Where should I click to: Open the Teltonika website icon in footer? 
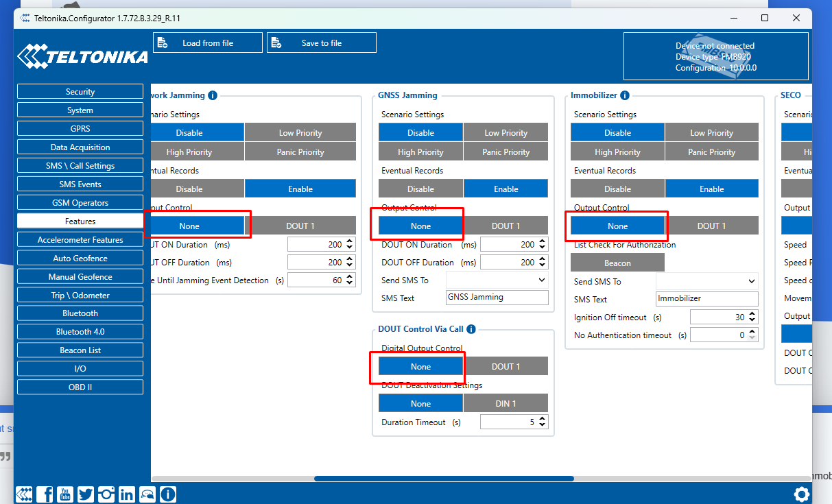[x=24, y=494]
